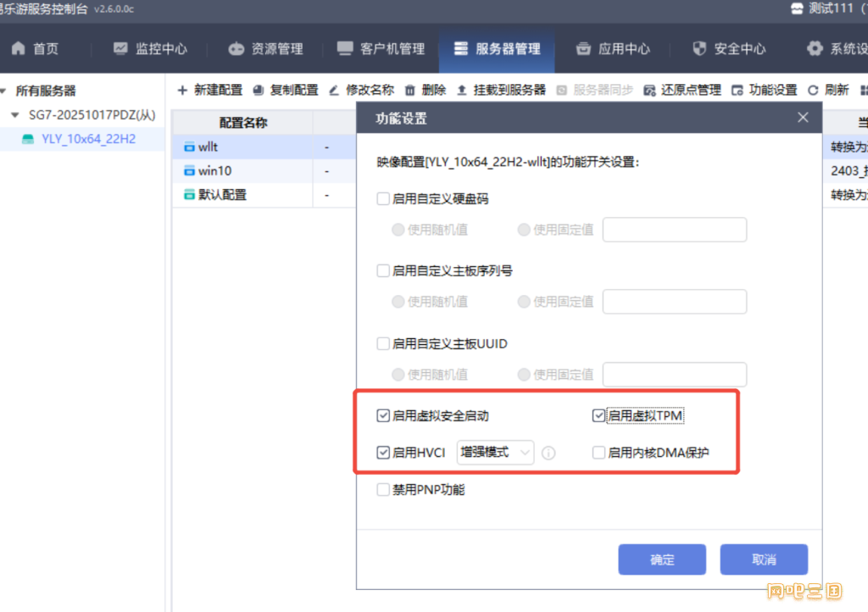Image resolution: width=868 pixels, height=612 pixels.
Task: Toggle 启用HVCI checkbox
Action: pos(383,453)
